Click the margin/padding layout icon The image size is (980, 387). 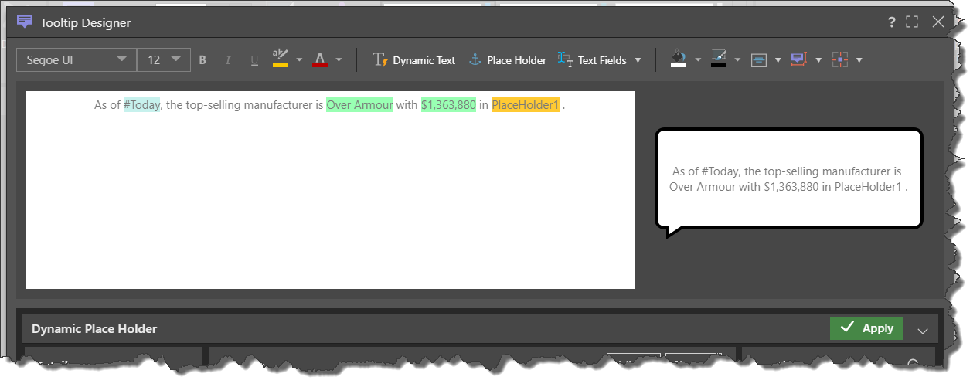[x=839, y=59]
